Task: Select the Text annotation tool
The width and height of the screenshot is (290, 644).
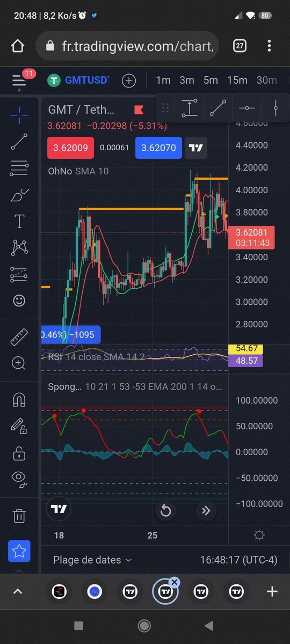Action: click(x=19, y=221)
